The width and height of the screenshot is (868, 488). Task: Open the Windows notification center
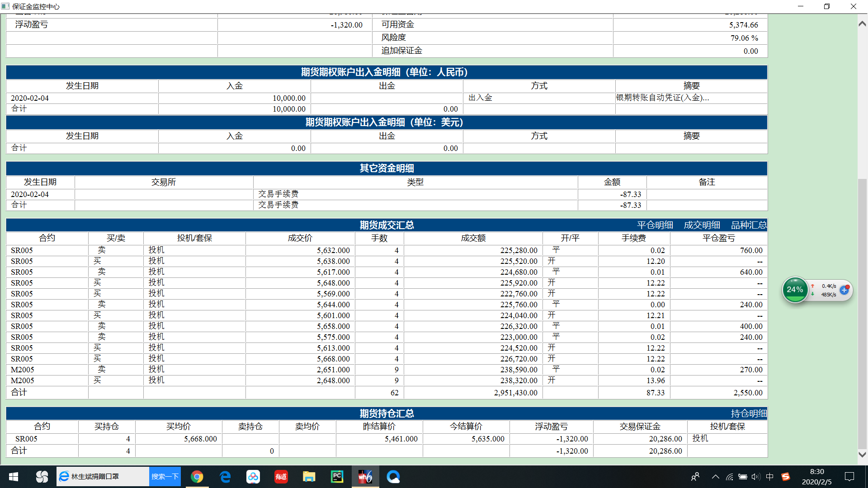[849, 477]
